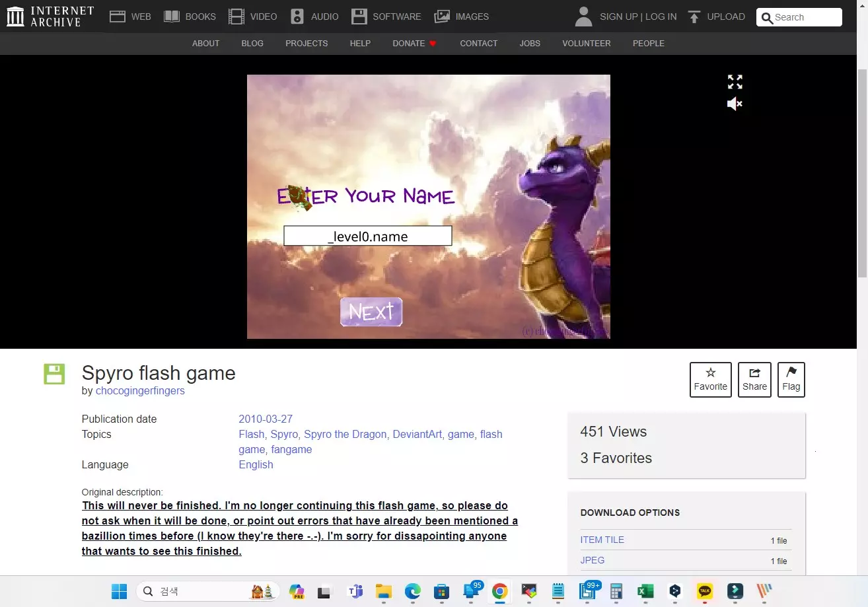Screen dimensions: 868x607
Task: Enter fullscreen mode for the emulator
Action: pos(735,82)
